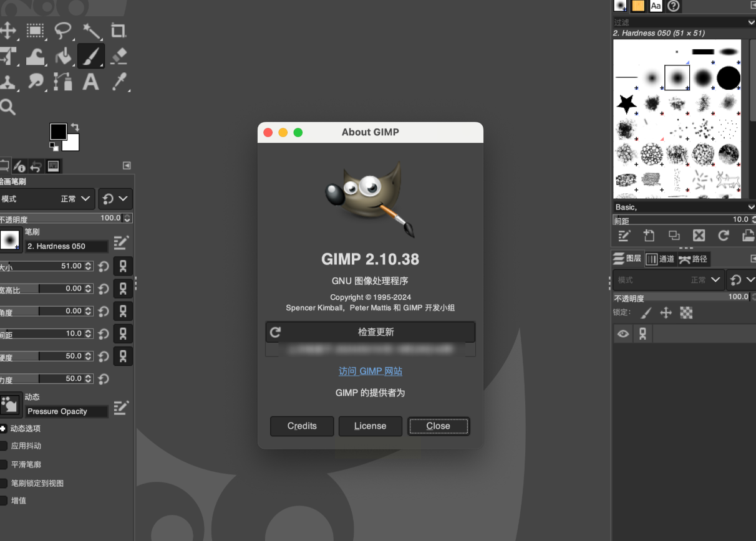
Task: Switch to the 路径 paths tab
Action: coord(693,259)
